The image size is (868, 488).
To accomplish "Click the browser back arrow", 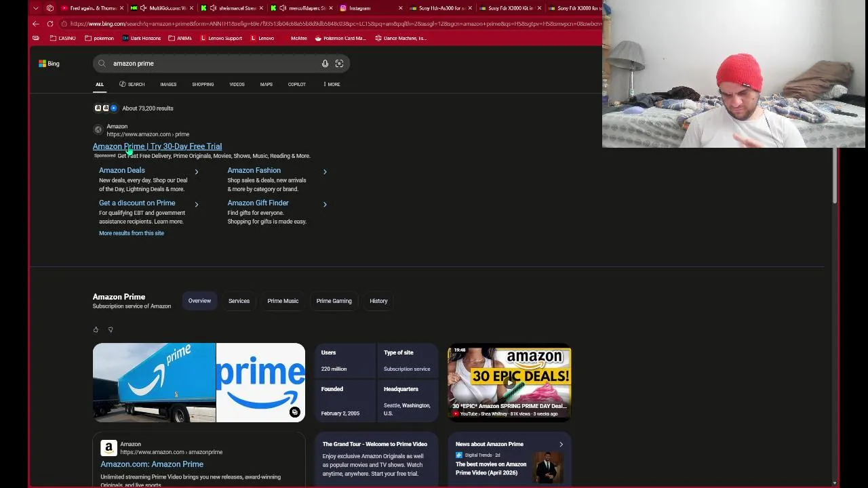I will pyautogui.click(x=36, y=24).
